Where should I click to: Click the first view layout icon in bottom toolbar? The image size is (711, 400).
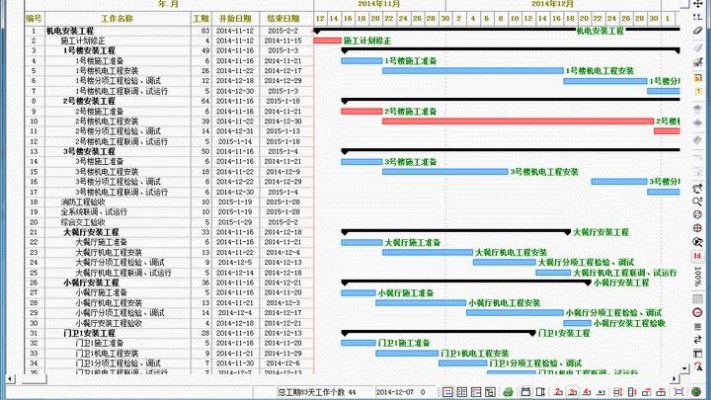(447, 392)
